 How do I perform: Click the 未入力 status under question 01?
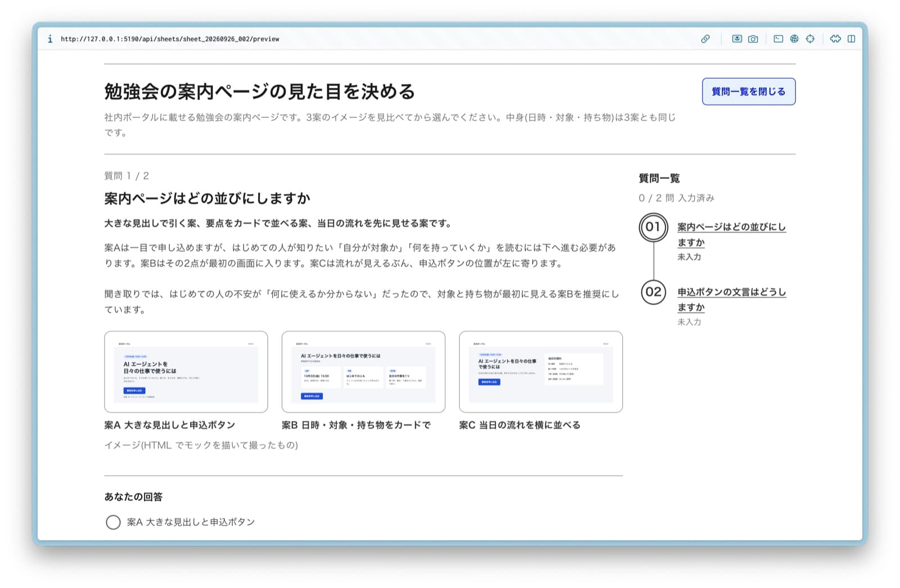pos(689,257)
